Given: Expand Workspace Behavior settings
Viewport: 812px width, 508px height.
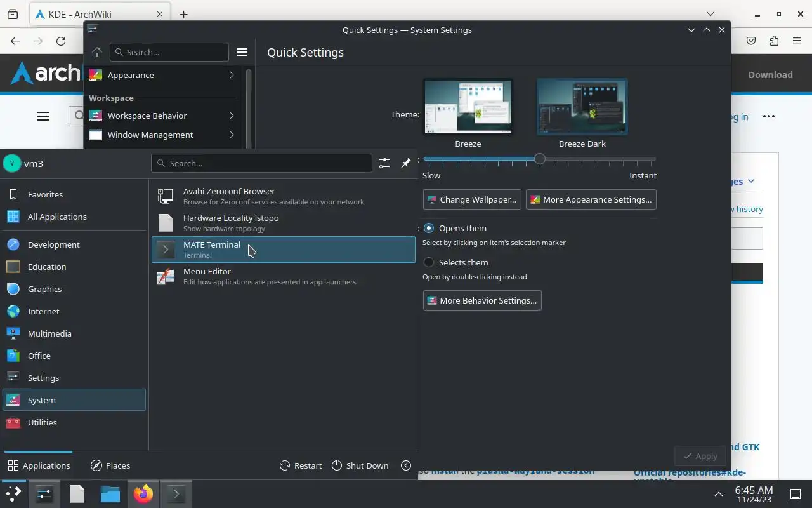Looking at the screenshot, I should pyautogui.click(x=162, y=116).
